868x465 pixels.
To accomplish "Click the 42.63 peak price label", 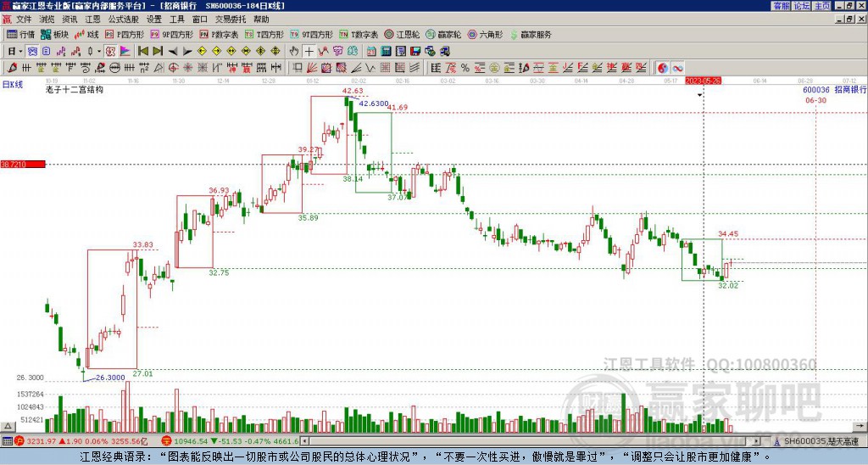I will pos(353,90).
